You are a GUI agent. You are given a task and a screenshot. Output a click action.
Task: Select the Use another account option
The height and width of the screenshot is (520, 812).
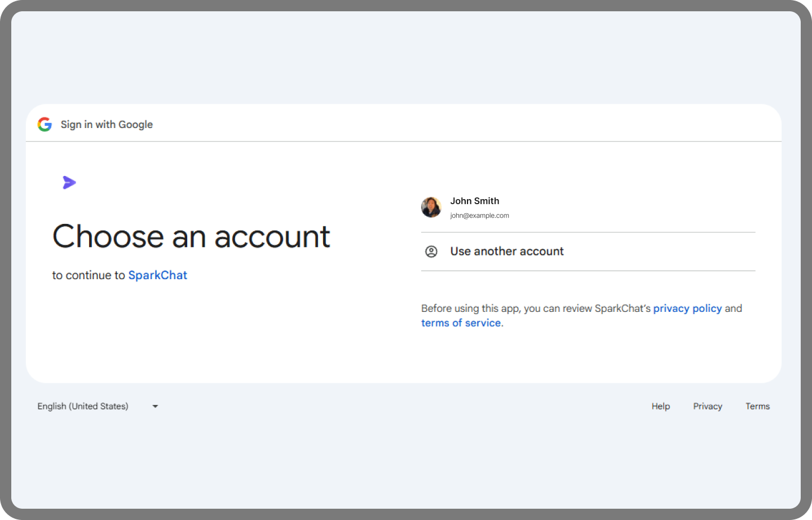click(506, 252)
